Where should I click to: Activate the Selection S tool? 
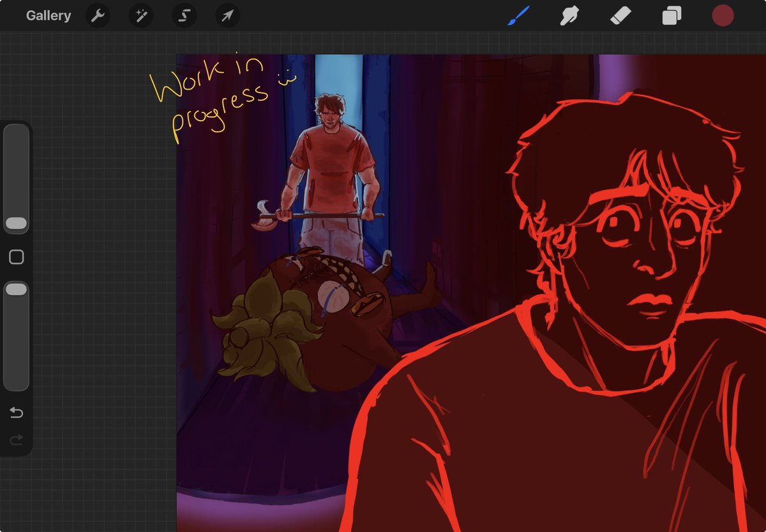coord(184,16)
